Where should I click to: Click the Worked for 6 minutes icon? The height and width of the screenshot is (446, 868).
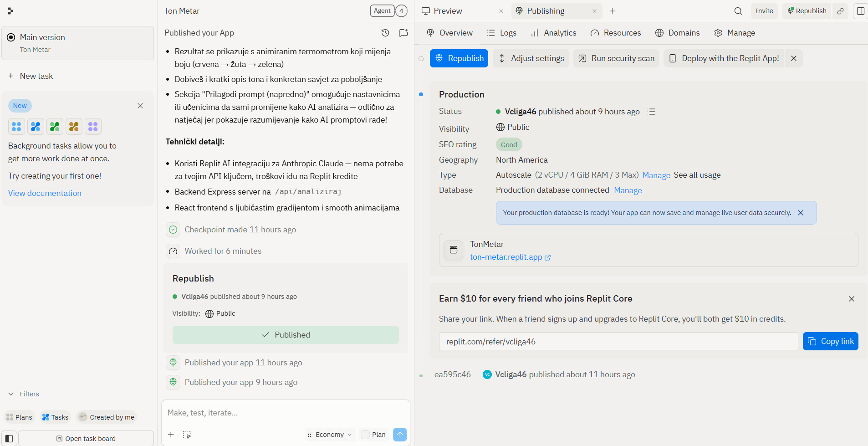click(x=173, y=251)
